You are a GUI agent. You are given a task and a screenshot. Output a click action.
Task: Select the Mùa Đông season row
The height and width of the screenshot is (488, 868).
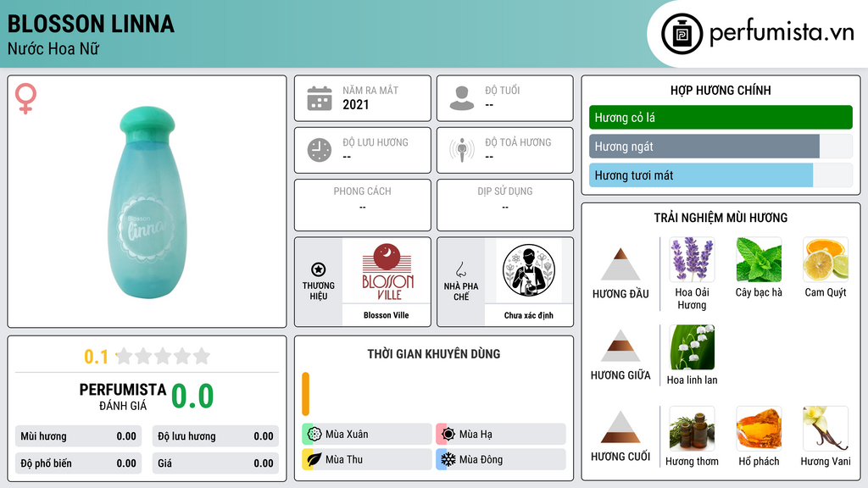[x=501, y=459]
